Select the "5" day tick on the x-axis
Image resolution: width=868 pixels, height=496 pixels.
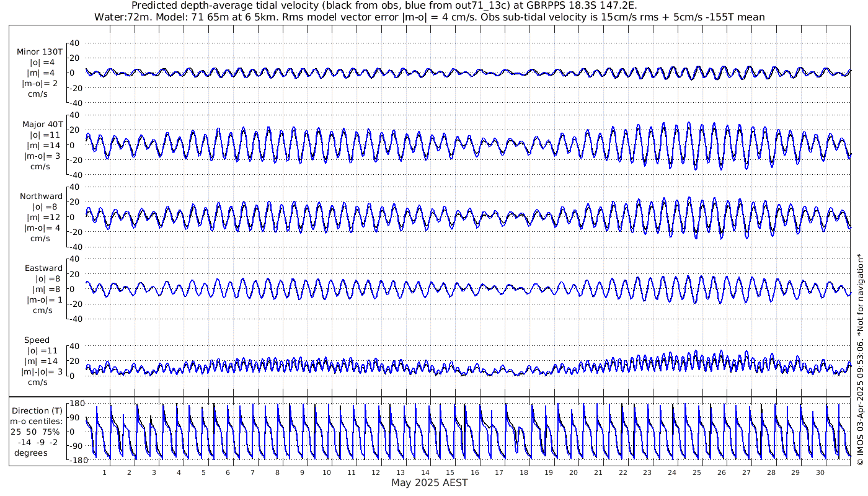tap(203, 472)
